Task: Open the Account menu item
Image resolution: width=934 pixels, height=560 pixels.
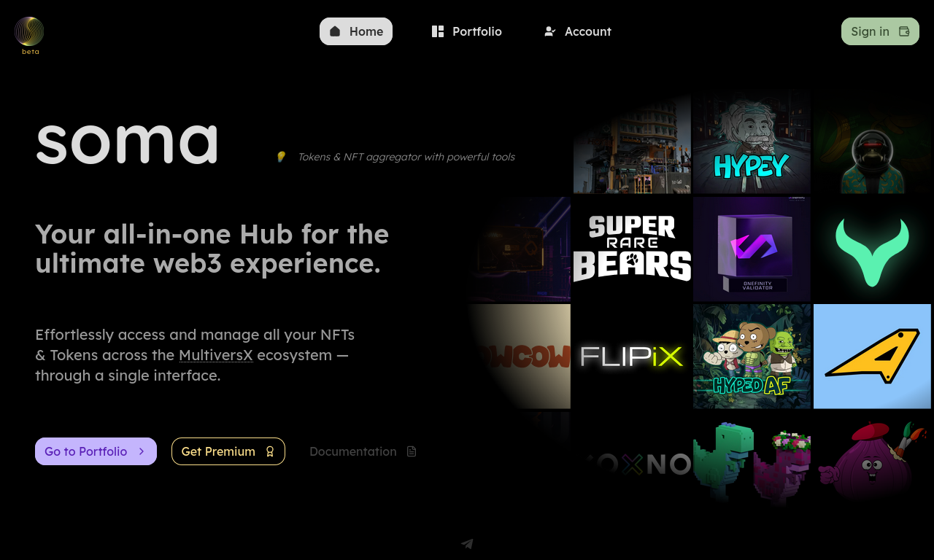Action: [x=578, y=31]
